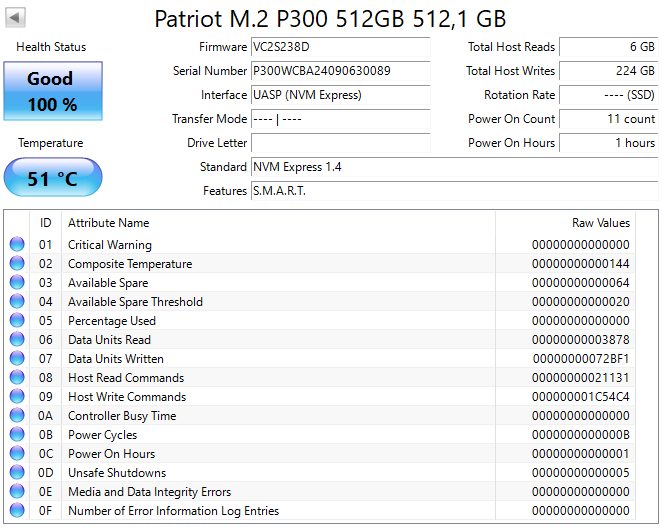Click status circle for Power On Hours attribute row

(x=17, y=453)
